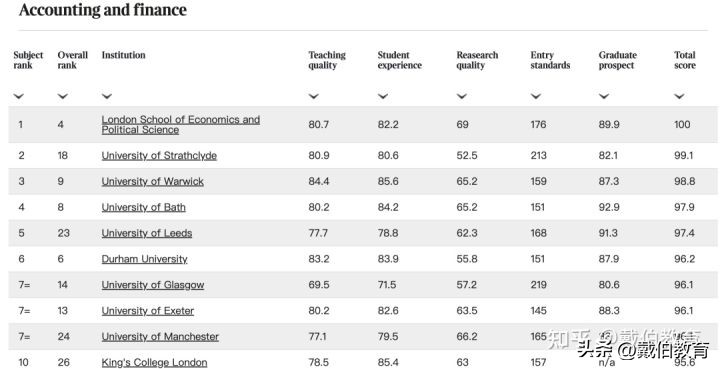The height and width of the screenshot is (369, 720).
Task: Expand the Subject rank sort chevron
Action: point(19,96)
